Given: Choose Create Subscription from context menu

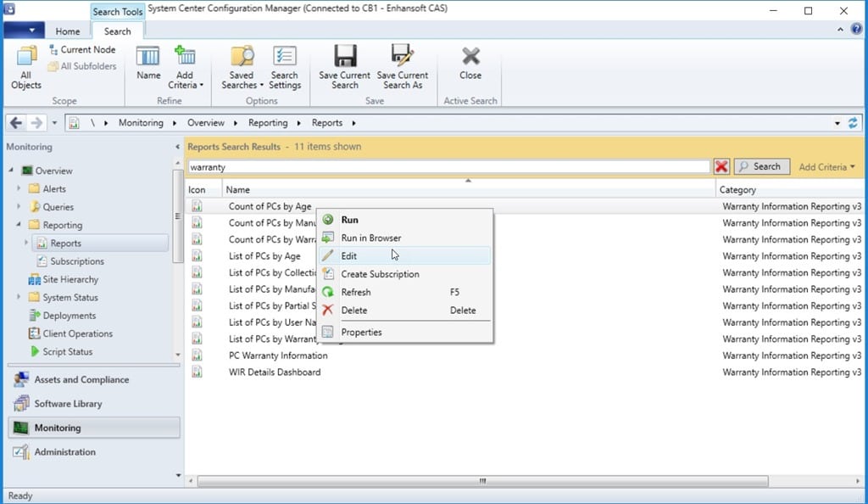Looking at the screenshot, I should coord(405,274).
